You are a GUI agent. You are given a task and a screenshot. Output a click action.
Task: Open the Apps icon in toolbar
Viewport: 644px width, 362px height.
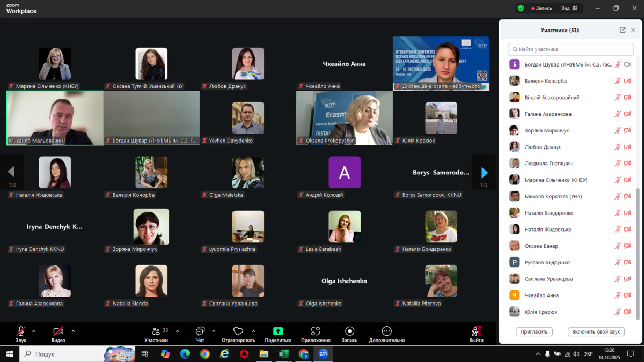[316, 331]
